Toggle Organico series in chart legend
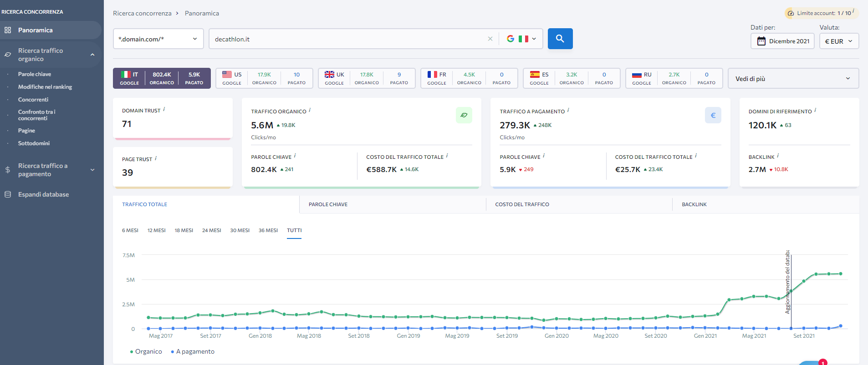The width and height of the screenshot is (868, 365). 146,351
